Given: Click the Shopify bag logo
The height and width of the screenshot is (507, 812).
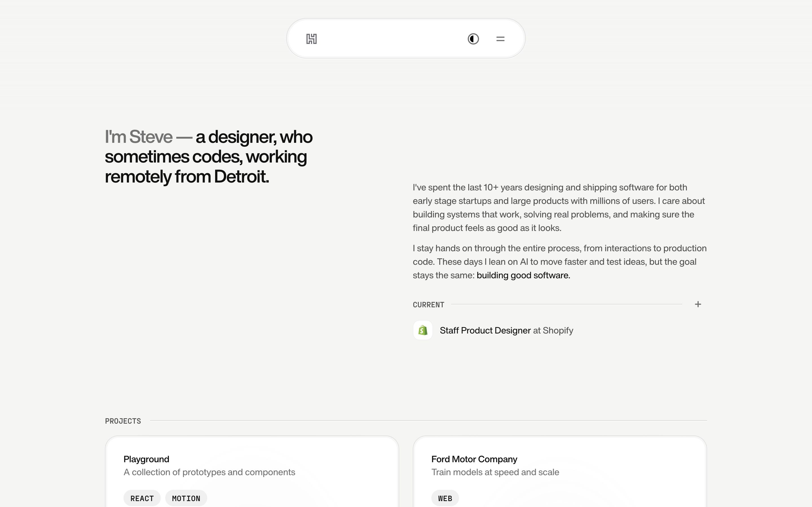Looking at the screenshot, I should 423,330.
